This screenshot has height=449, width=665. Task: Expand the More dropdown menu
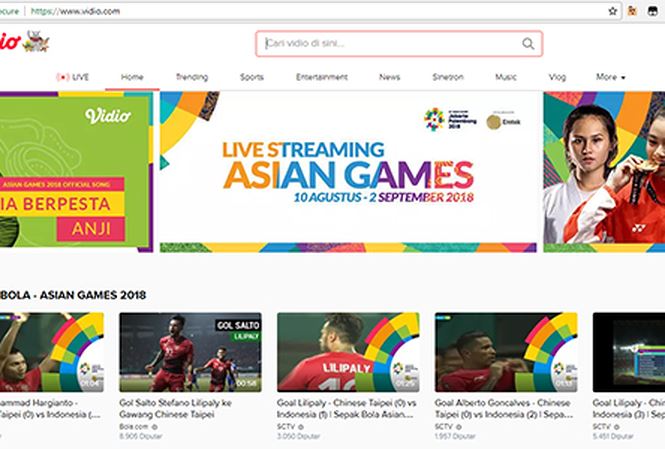point(611,77)
